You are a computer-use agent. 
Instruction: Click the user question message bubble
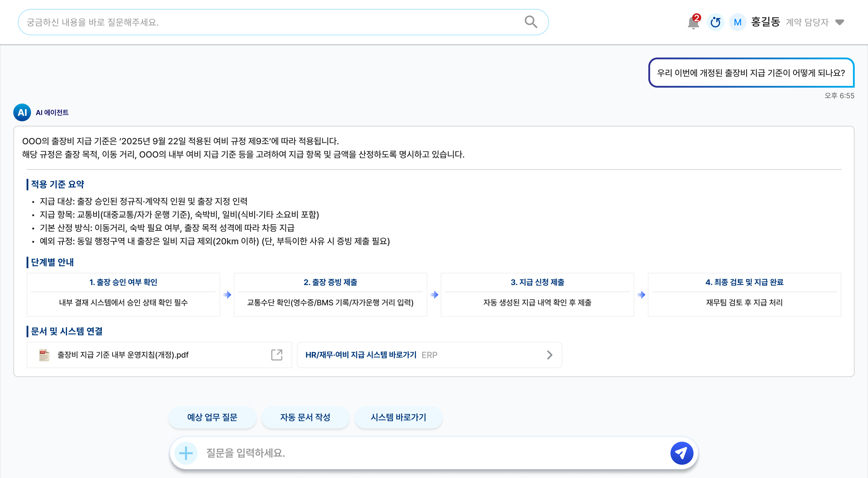point(751,73)
